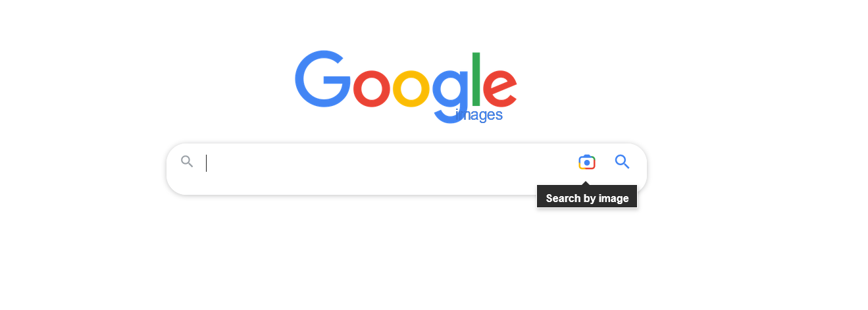Click the gray magnifier icon in search box
The image size is (868, 310).
point(188,162)
